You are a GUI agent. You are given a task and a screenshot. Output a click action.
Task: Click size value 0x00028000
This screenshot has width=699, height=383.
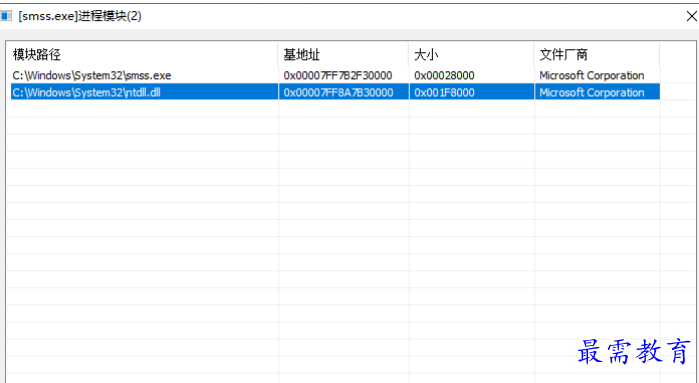[444, 75]
